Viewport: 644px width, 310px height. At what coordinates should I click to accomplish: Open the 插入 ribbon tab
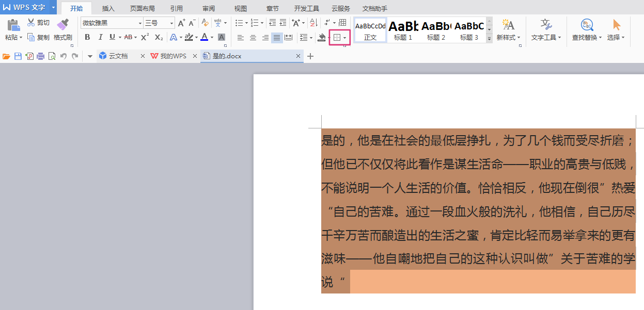point(108,9)
